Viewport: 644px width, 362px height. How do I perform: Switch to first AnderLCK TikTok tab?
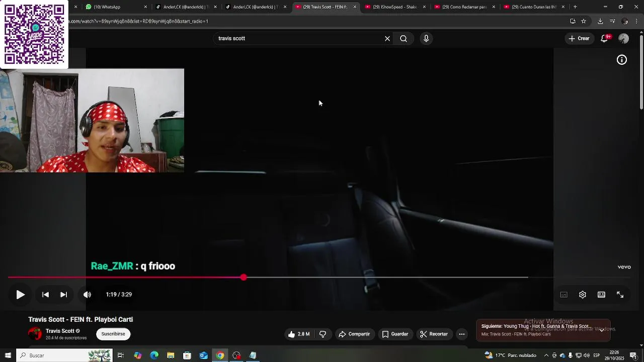pyautogui.click(x=186, y=7)
